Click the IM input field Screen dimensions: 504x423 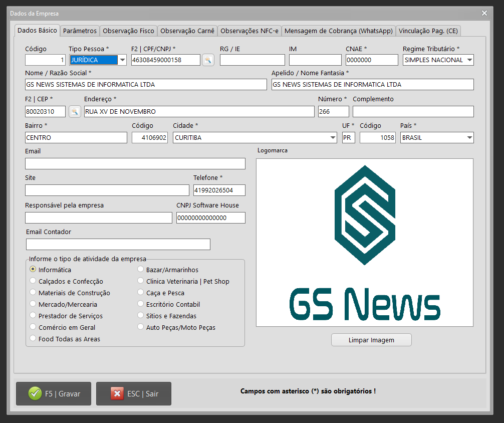pos(315,60)
